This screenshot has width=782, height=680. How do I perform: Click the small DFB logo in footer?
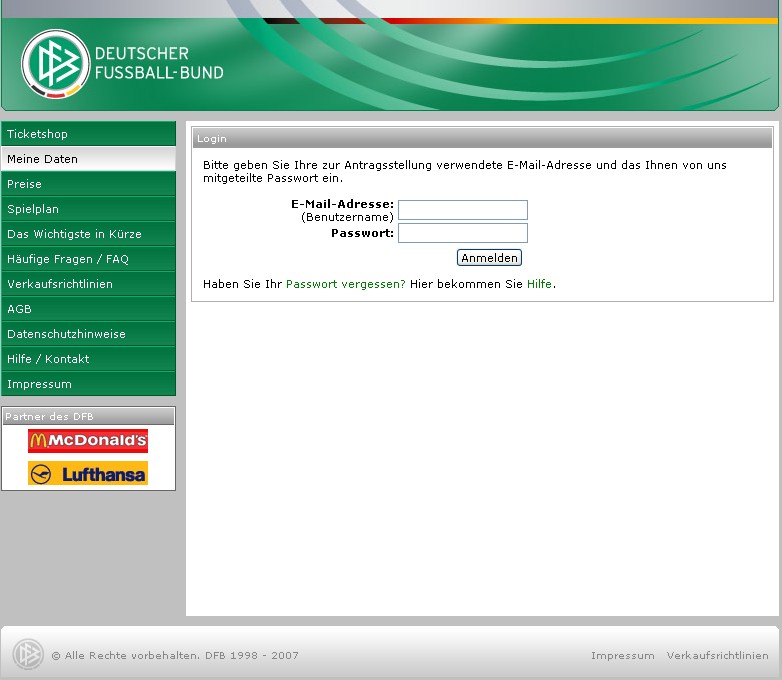pos(27,655)
